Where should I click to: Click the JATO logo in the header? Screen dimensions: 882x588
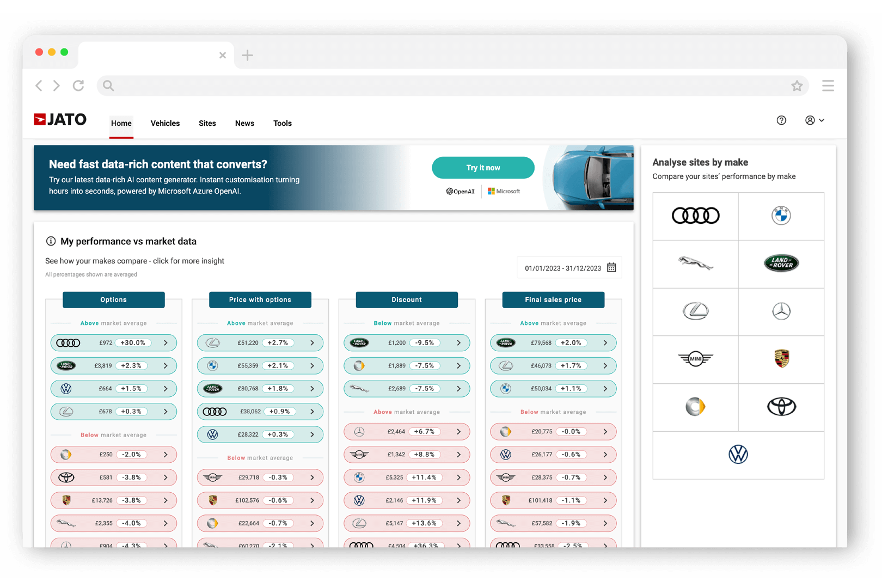pos(60,119)
